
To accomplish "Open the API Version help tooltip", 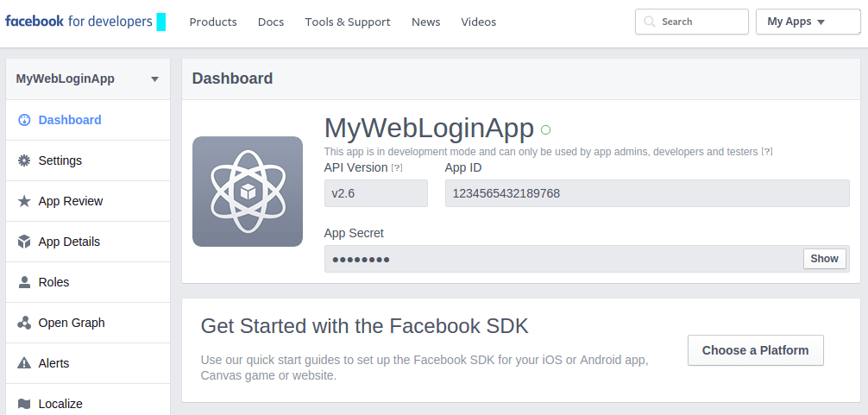I will [x=397, y=167].
